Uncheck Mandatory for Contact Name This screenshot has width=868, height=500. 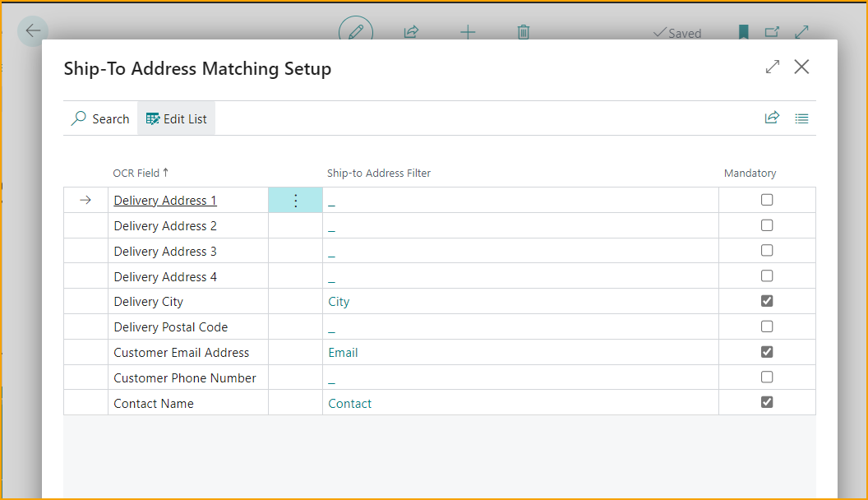(767, 402)
